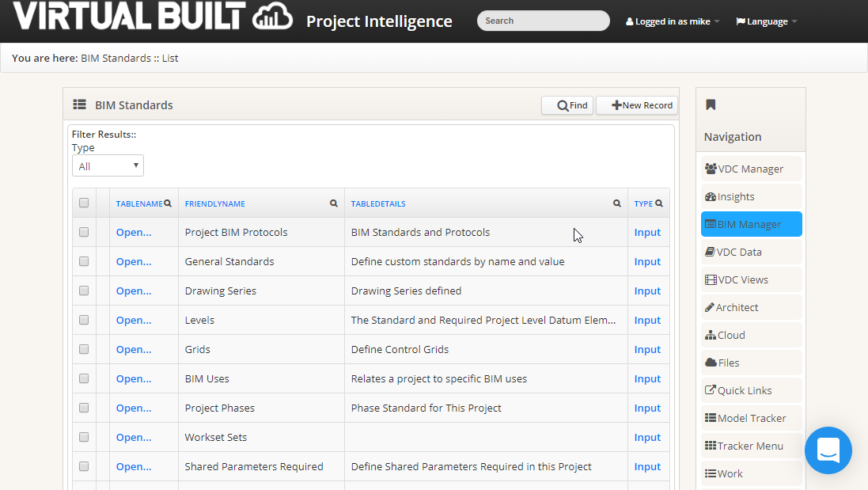868x490 pixels.
Task: Click the Find button
Action: pos(567,105)
